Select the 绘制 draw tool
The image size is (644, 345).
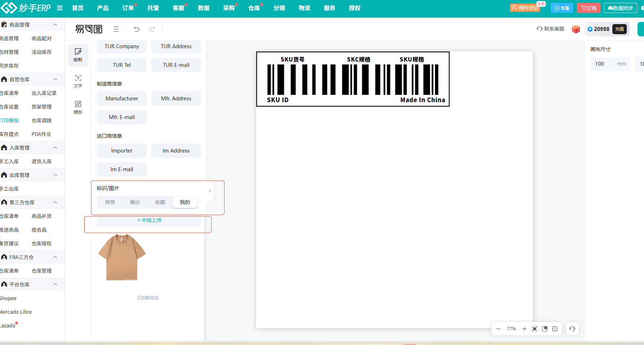(x=78, y=55)
